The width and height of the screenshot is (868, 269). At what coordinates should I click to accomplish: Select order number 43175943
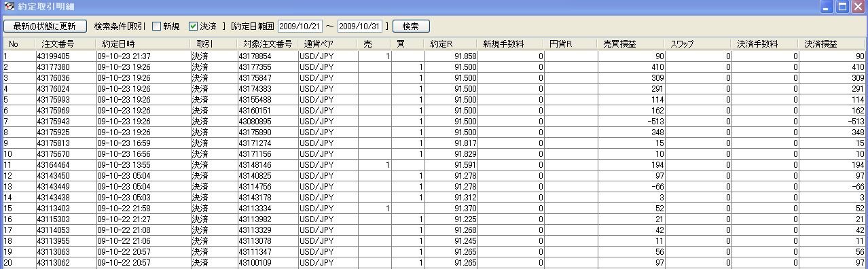click(x=54, y=121)
